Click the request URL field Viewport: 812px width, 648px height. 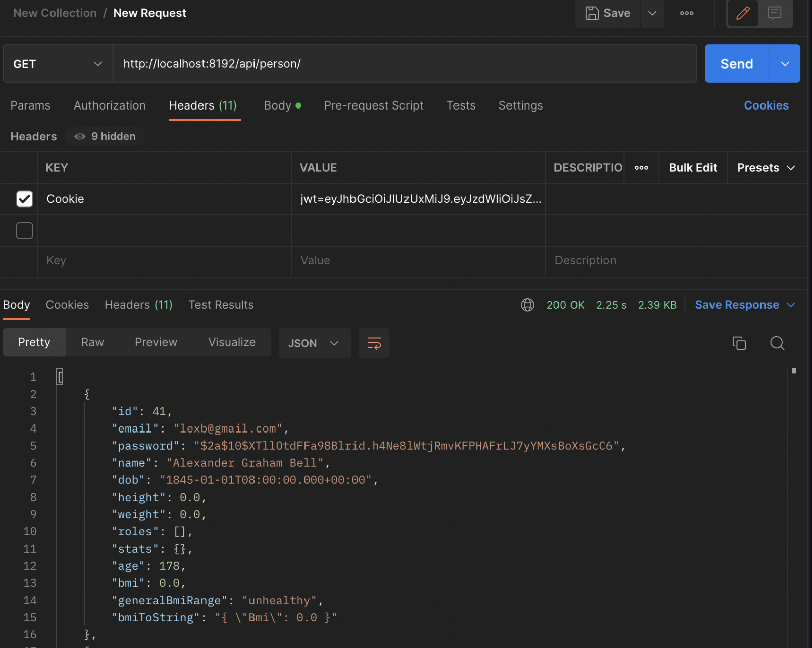404,64
